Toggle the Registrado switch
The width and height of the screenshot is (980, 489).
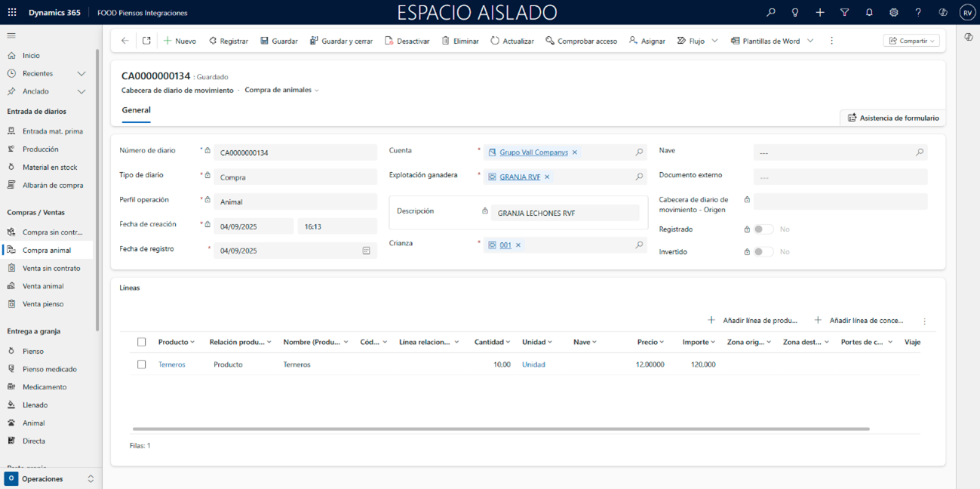(763, 229)
